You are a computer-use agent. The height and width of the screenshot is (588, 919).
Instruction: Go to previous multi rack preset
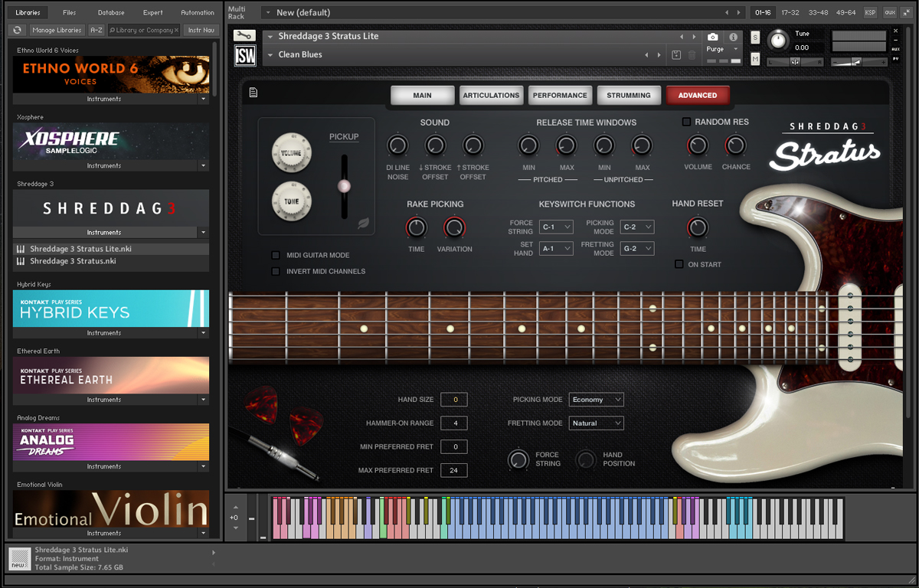pyautogui.click(x=727, y=13)
